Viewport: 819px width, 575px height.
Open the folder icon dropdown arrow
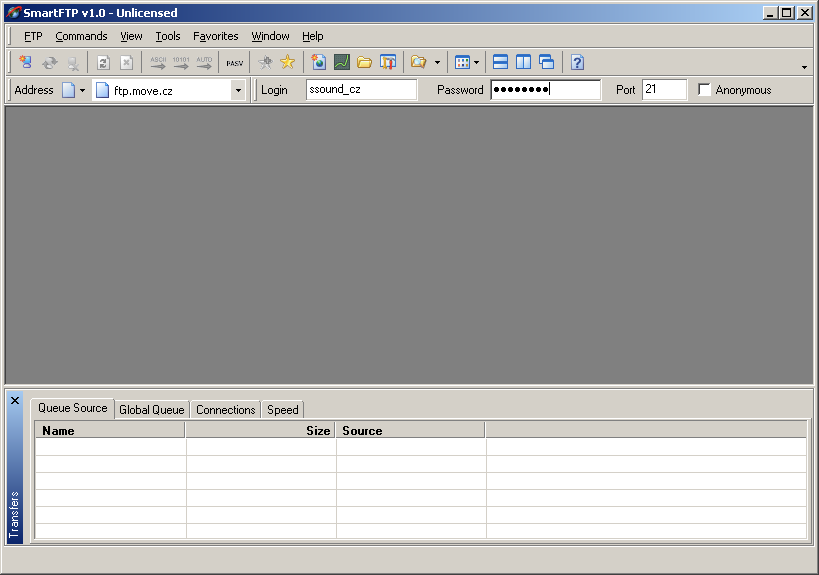click(437, 62)
